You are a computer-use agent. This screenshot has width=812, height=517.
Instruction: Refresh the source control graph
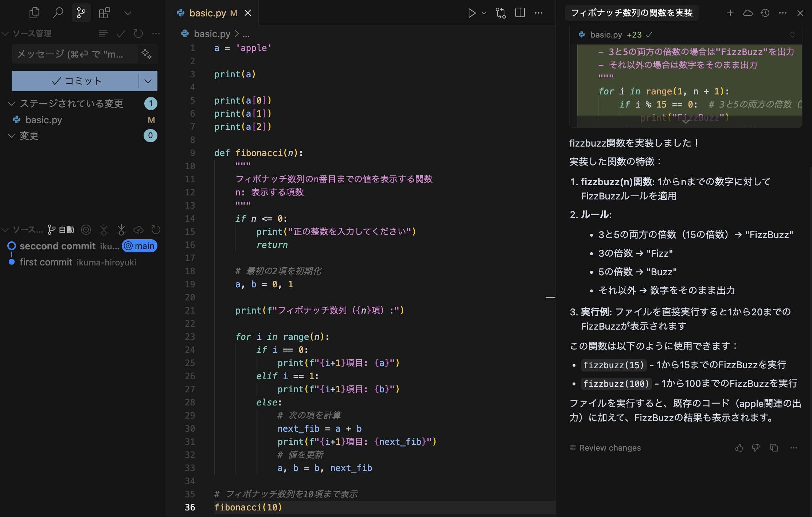tap(156, 230)
